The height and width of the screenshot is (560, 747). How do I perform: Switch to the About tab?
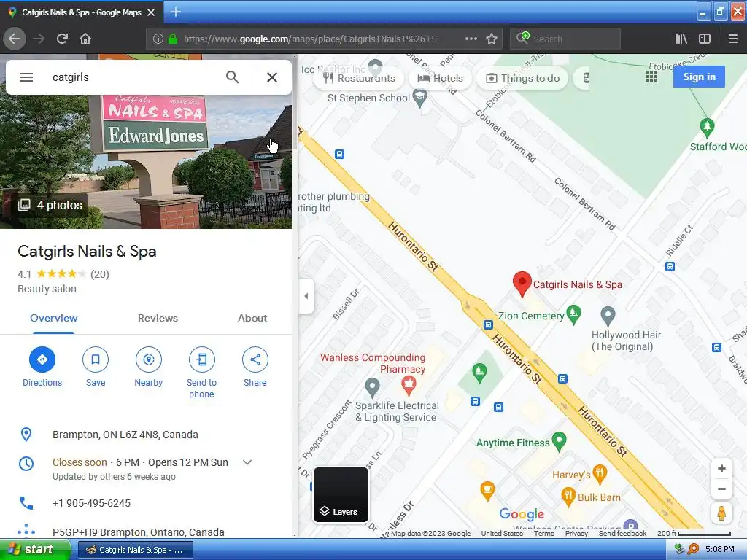tap(252, 318)
